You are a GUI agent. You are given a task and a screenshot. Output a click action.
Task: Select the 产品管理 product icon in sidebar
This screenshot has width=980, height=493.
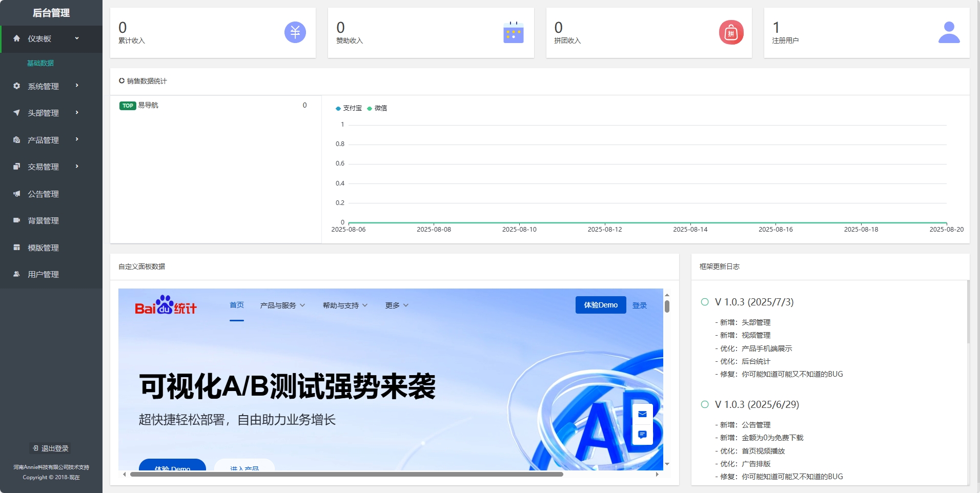[17, 139]
